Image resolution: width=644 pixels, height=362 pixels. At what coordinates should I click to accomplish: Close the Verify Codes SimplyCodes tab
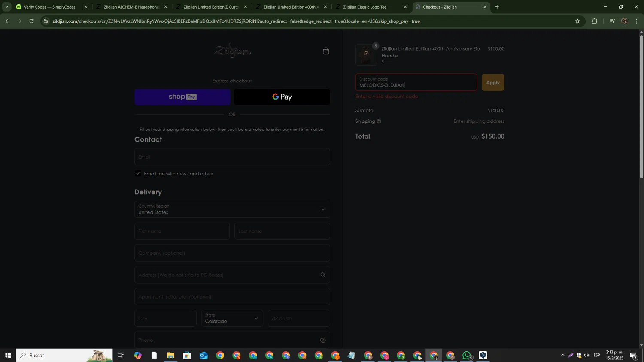pos(86,7)
